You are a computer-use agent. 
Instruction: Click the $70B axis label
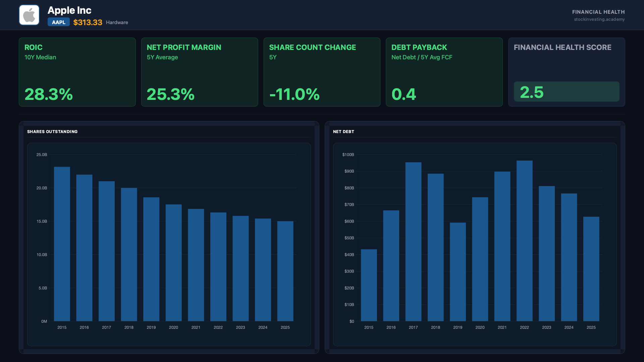point(349,205)
